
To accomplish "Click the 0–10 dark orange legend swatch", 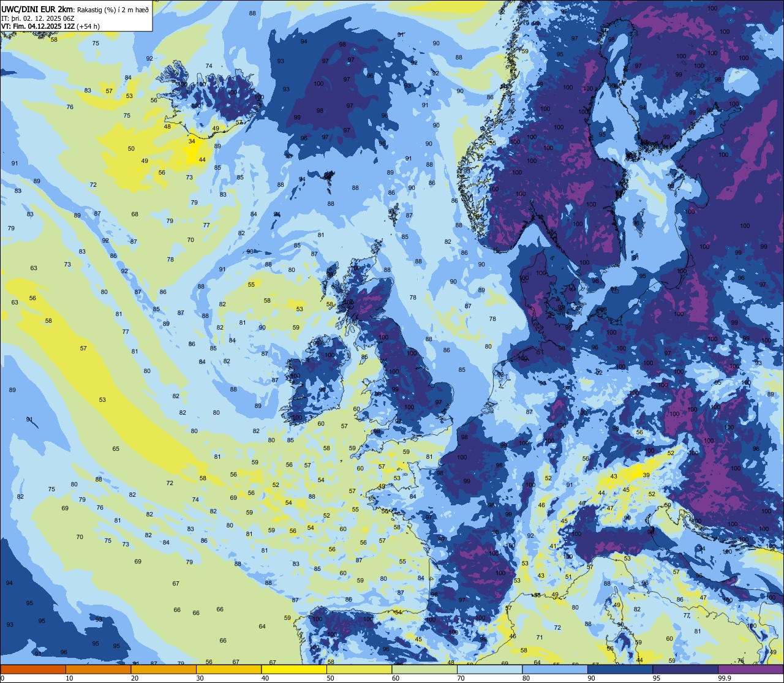I will (33, 669).
